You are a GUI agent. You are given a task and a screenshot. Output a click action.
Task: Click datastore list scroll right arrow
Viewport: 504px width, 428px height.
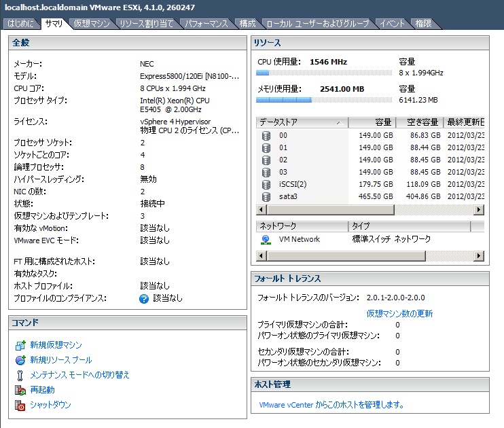tap(479, 210)
